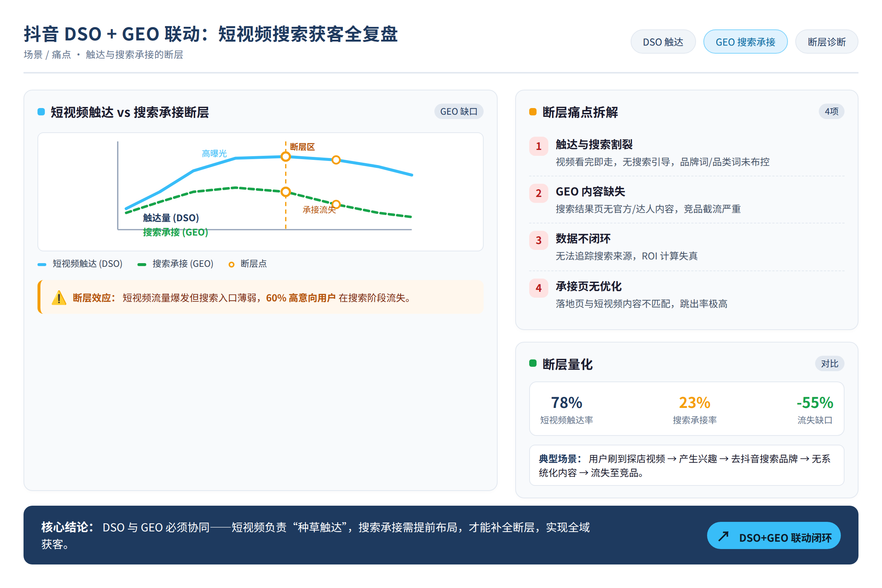Click the orange square beside 断层痛点拆解
This screenshot has width=882, height=588.
point(533,111)
